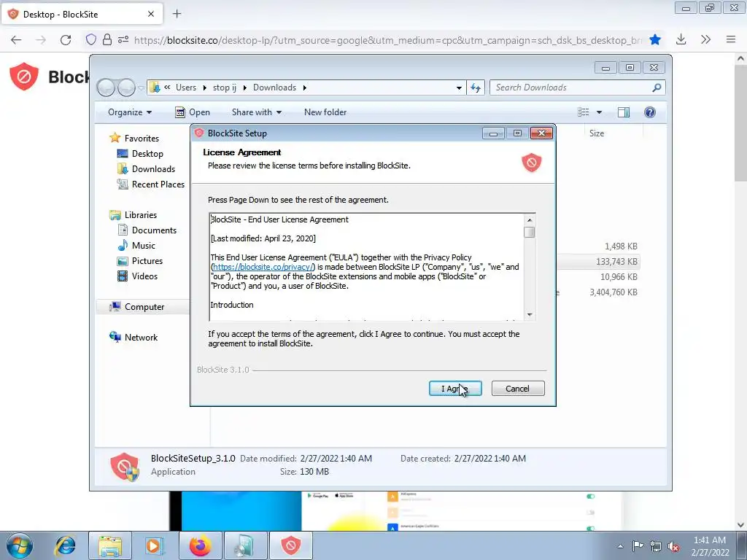Select the file row with size 1,498 KB
The image size is (747, 560).
(621, 246)
